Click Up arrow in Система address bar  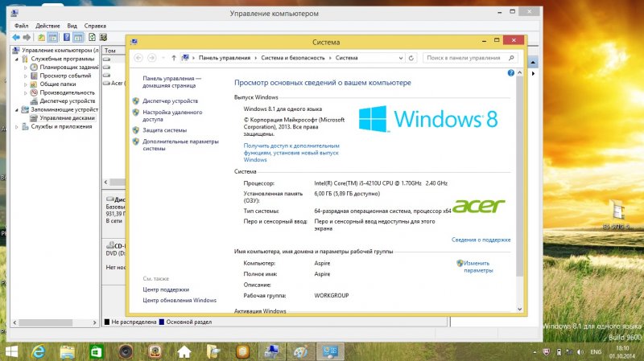tap(174, 58)
